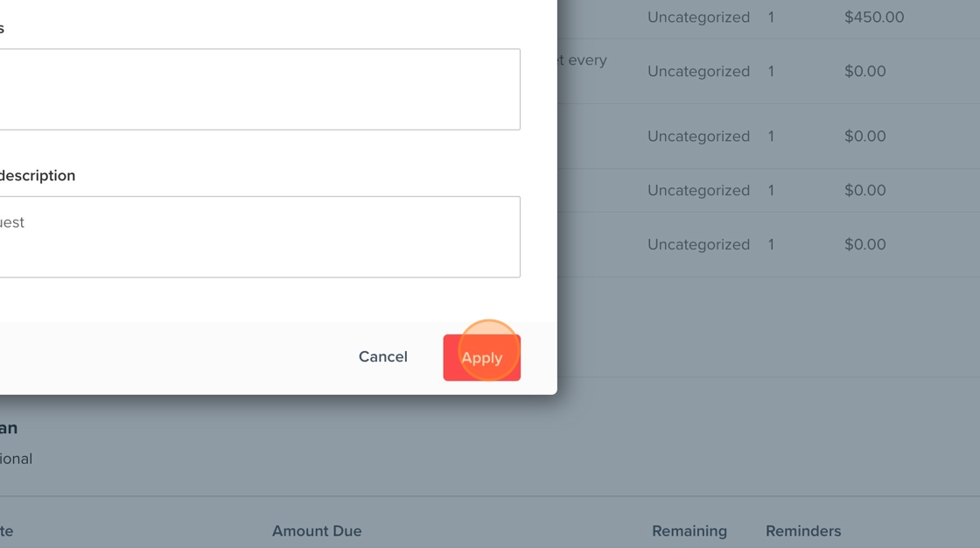Click the Reminders column header
The image size is (980, 548).
[802, 530]
